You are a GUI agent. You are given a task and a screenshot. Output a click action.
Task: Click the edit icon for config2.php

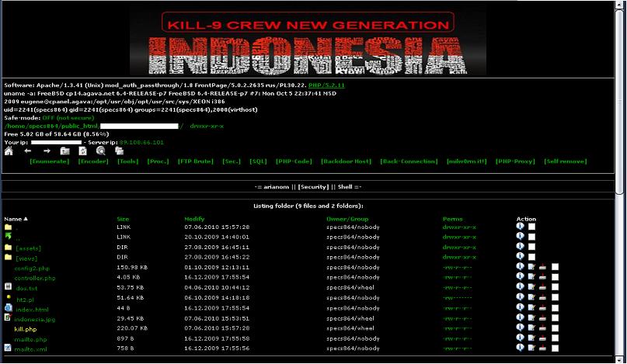tap(531, 267)
